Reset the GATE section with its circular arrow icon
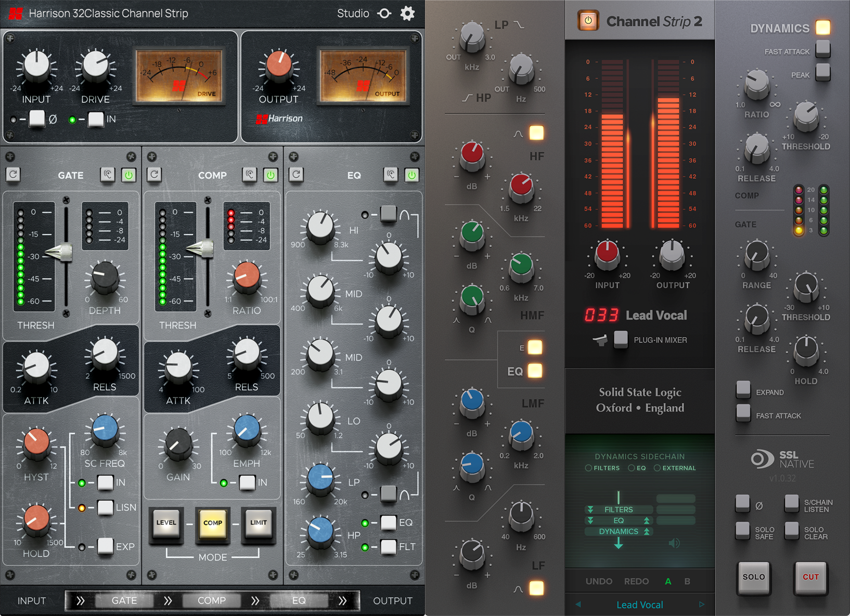This screenshot has width=850, height=616. coord(13,175)
